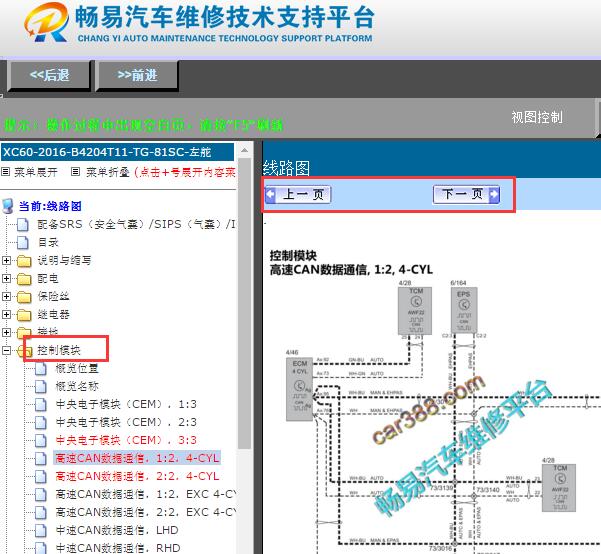The height and width of the screenshot is (554, 601).
Task: Open 高速CAN数据通信, 2:2, EXC 4-CYL
Action: (x=146, y=512)
